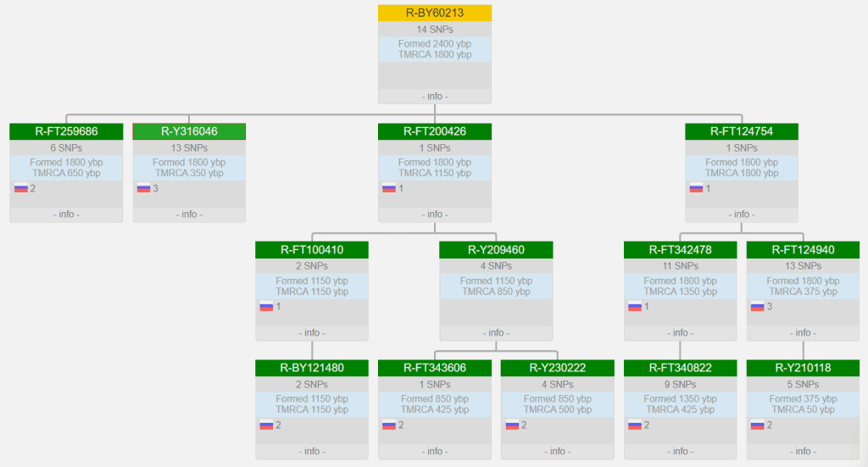Click the flag icon under R-FT200426

click(x=389, y=188)
